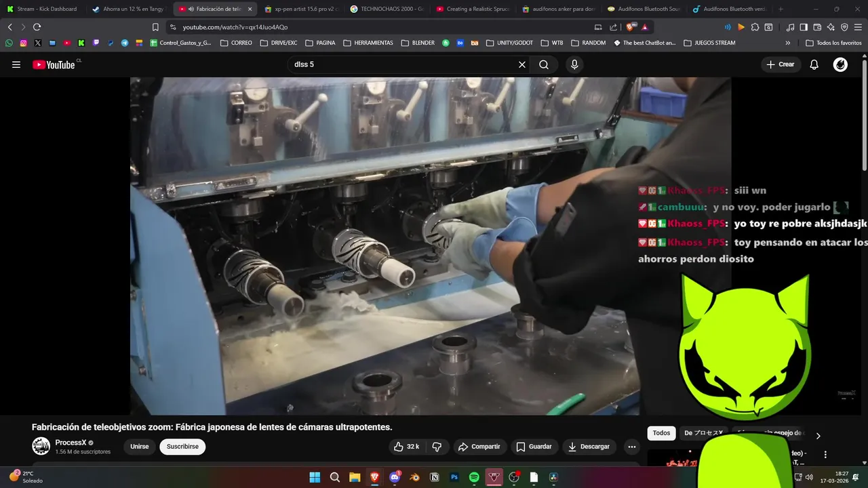Switch to Creating a Realistic Spruce tab

[473, 9]
